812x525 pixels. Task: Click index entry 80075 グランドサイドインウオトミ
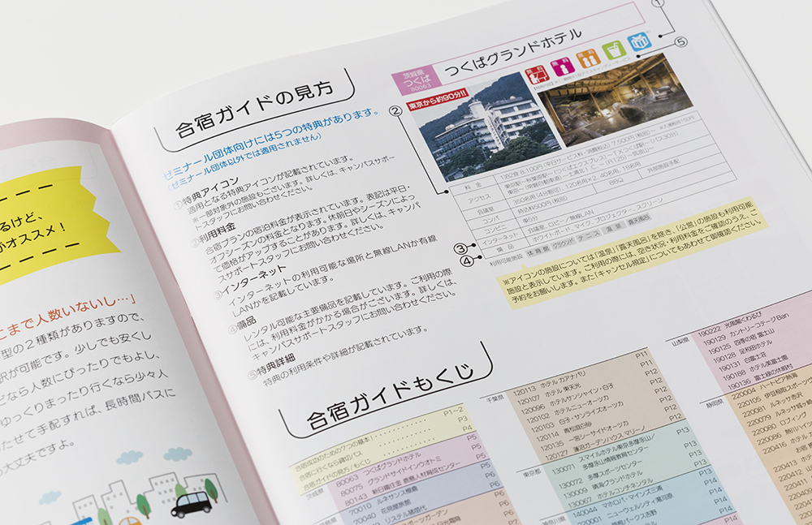pyautogui.click(x=391, y=476)
